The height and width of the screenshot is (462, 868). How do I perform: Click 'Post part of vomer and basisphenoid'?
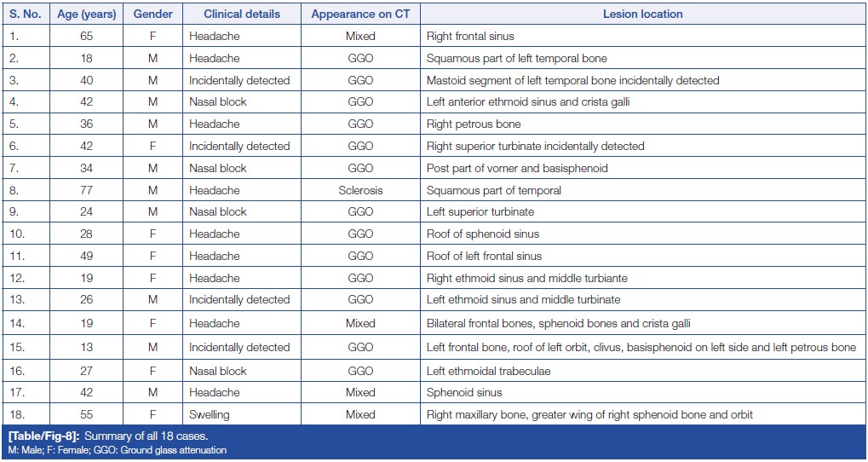click(x=517, y=168)
